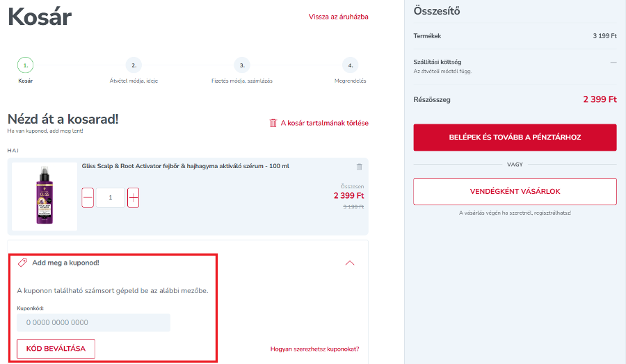Click the coupon tag icon
This screenshot has width=626, height=364.
(x=22, y=263)
